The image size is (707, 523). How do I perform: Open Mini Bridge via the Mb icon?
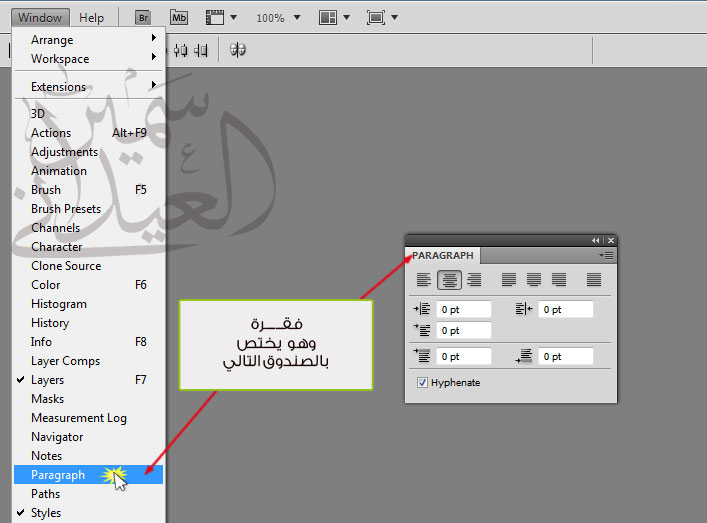179,18
